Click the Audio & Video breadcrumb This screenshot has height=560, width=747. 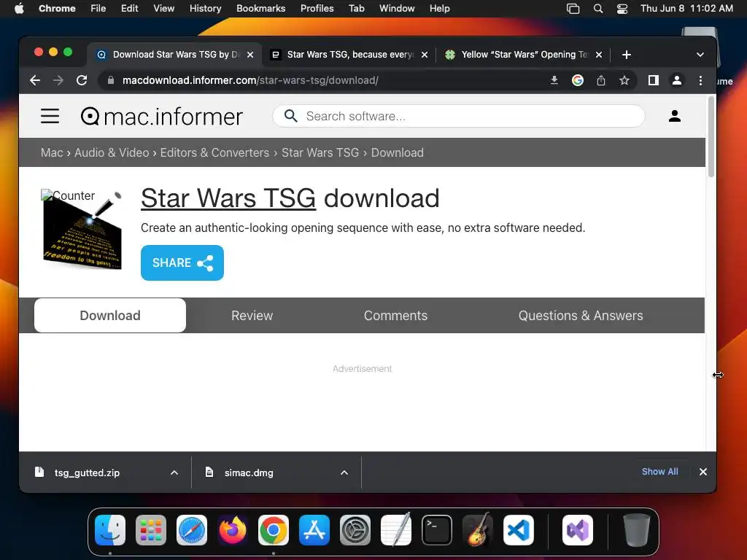tap(112, 152)
